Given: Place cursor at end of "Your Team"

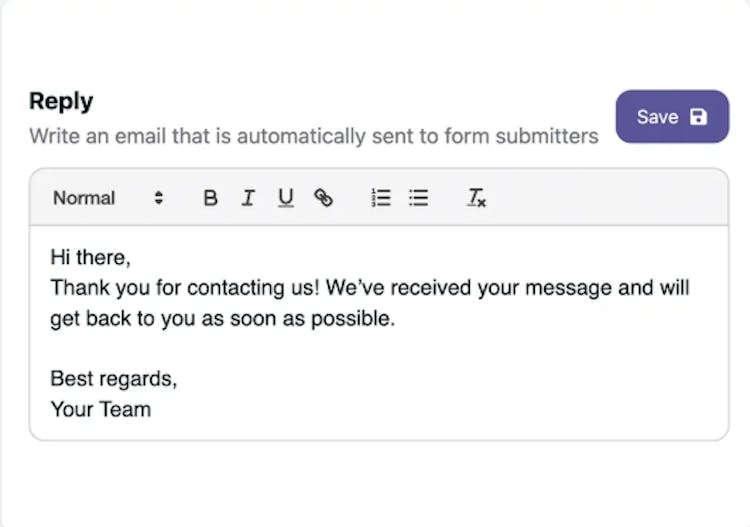Looking at the screenshot, I should (x=152, y=410).
